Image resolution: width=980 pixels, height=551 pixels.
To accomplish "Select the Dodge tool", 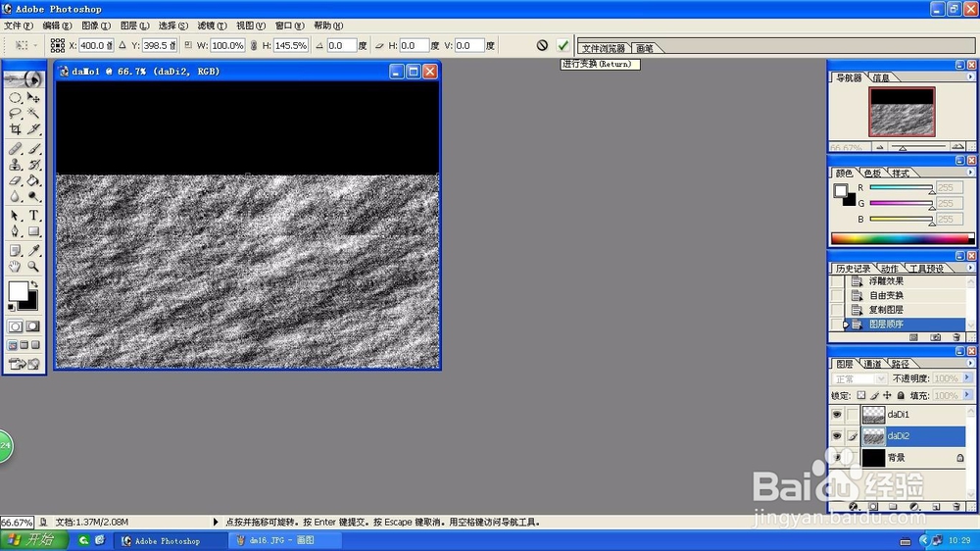I will [33, 196].
